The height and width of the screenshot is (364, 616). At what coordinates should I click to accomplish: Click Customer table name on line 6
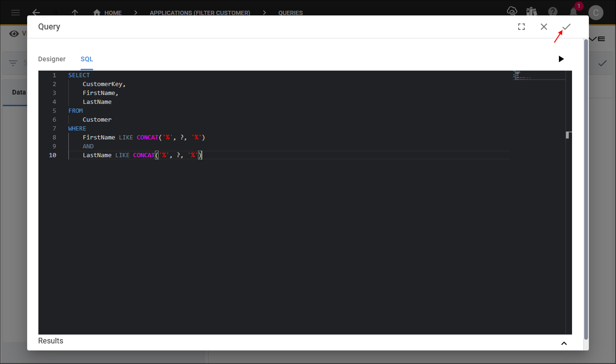click(97, 120)
